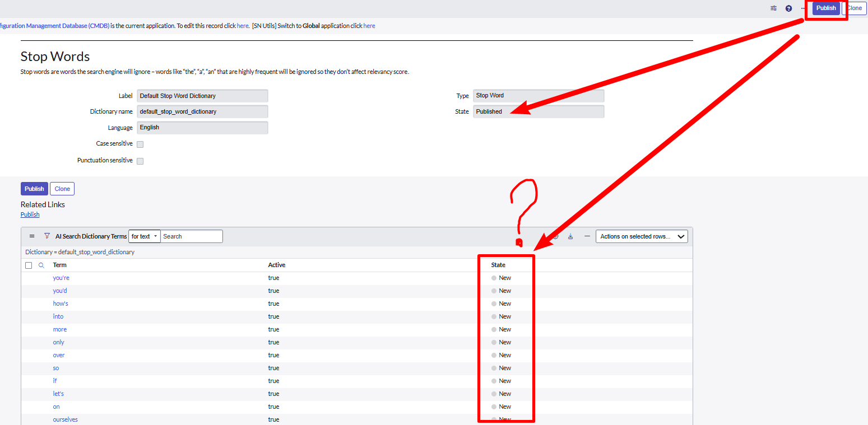Click the list Search input field

coord(192,236)
